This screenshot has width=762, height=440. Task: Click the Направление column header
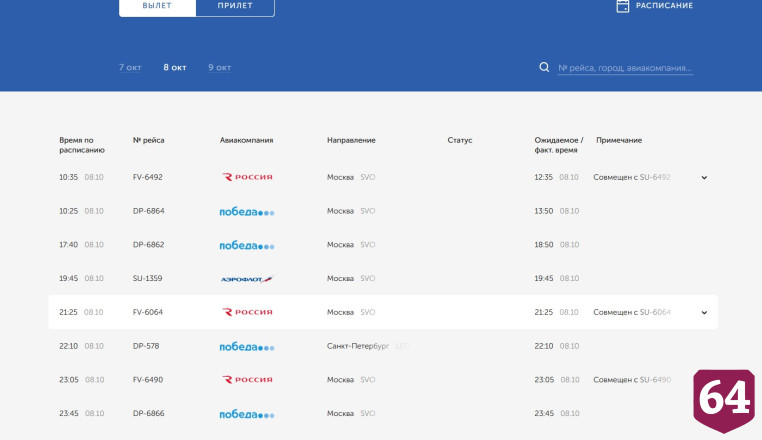351,140
